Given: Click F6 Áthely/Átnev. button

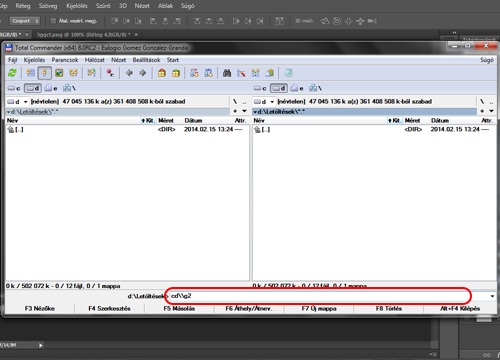Looking at the screenshot, I should click(249, 309).
